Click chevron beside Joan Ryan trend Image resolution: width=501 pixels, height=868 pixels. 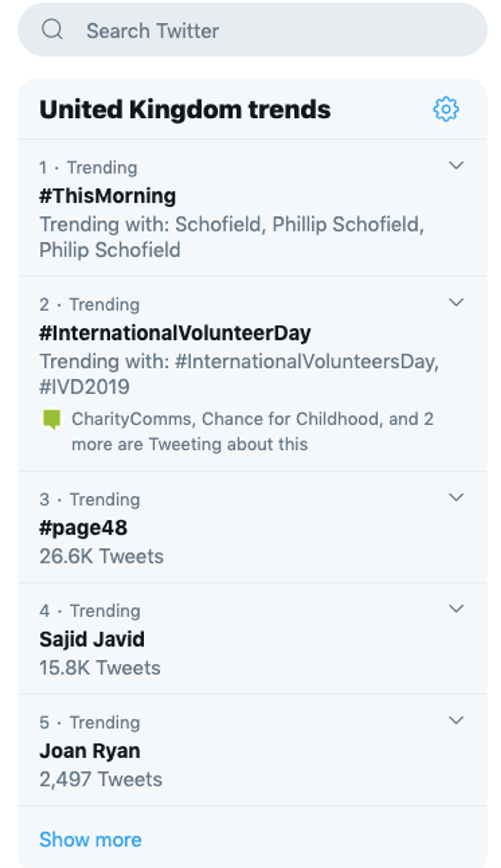(x=456, y=720)
